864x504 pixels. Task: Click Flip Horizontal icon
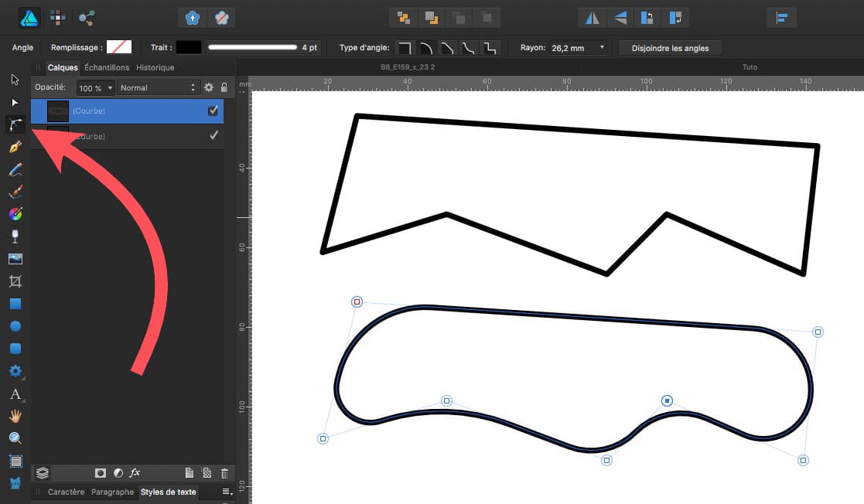(x=593, y=19)
